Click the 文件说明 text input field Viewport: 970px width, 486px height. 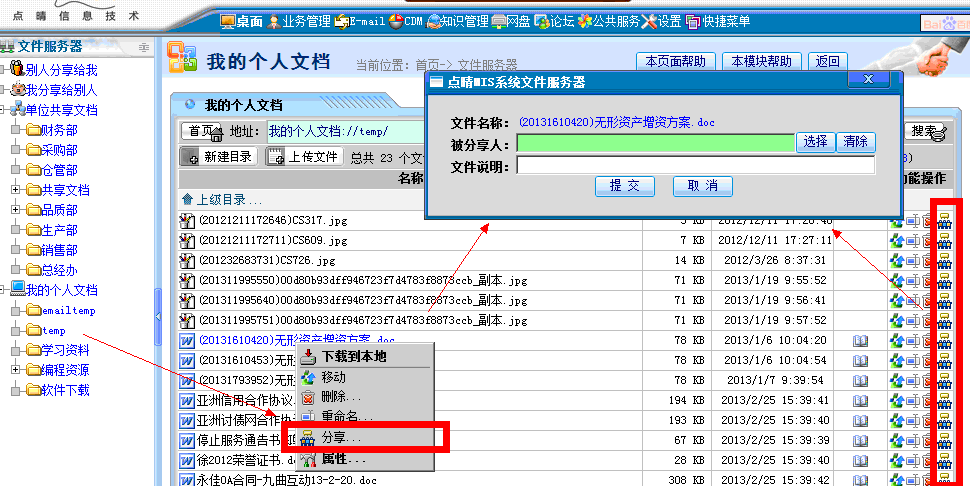[x=695, y=165]
